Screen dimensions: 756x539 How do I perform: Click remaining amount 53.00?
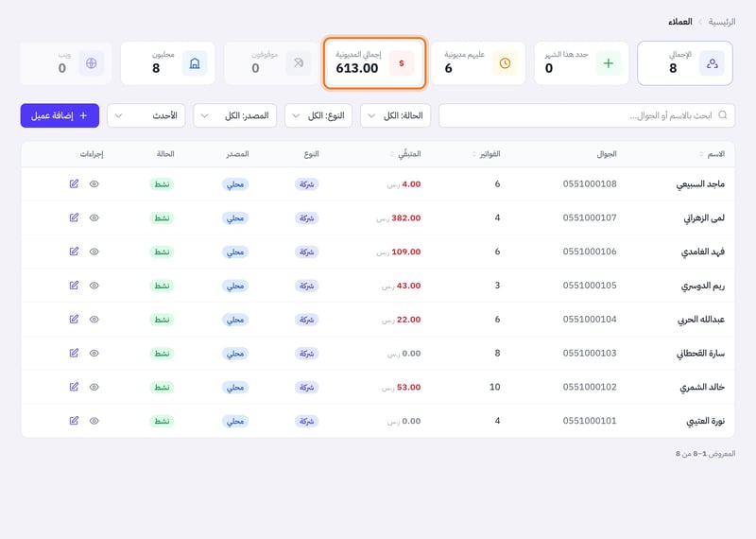408,387
